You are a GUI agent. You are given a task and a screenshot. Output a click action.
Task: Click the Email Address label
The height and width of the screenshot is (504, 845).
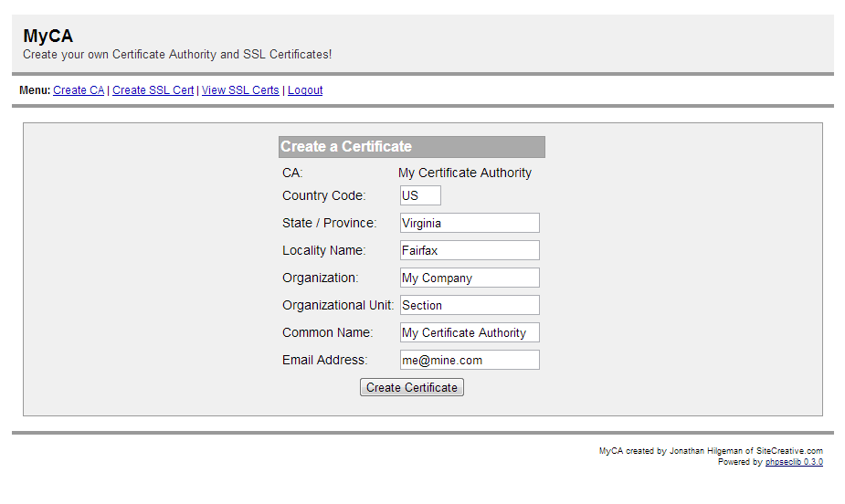pos(324,360)
